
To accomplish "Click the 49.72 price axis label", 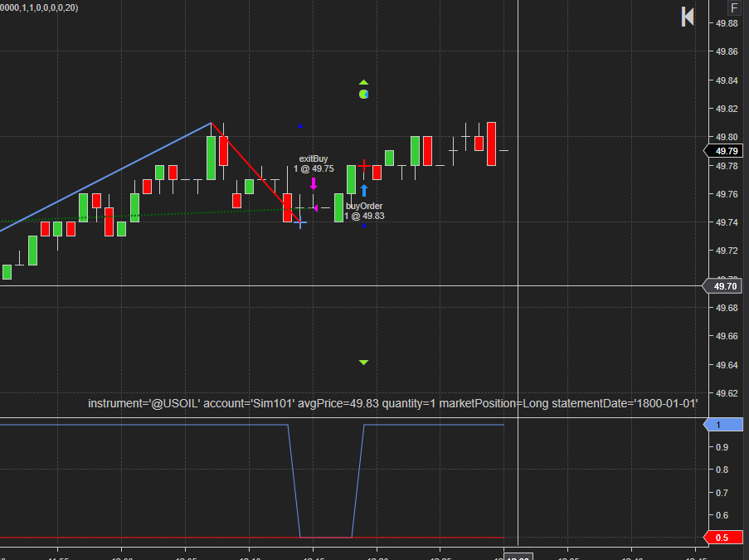I will [x=727, y=251].
